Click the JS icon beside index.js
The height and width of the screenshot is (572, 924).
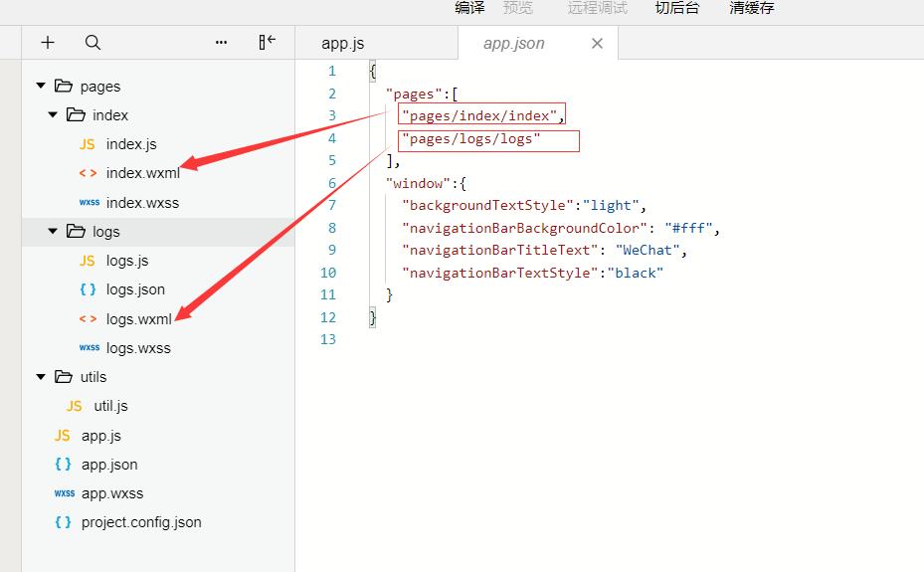[88, 144]
